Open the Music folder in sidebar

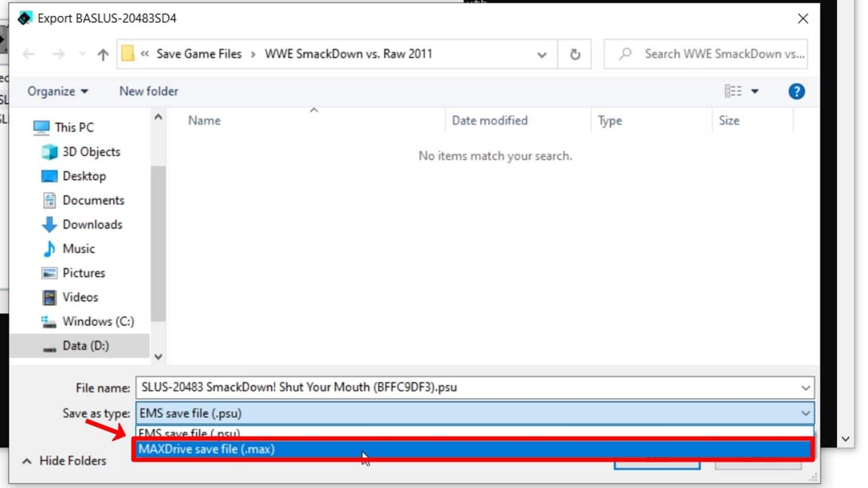pos(79,249)
